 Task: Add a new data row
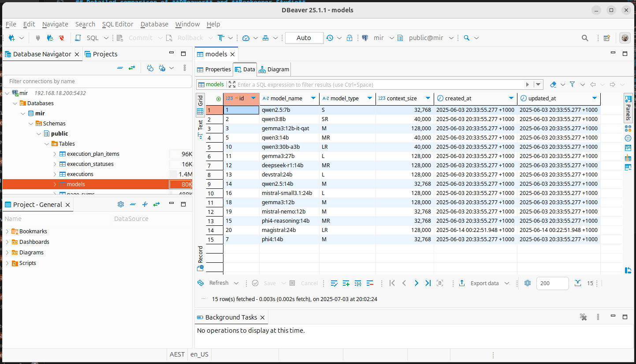[346, 283]
